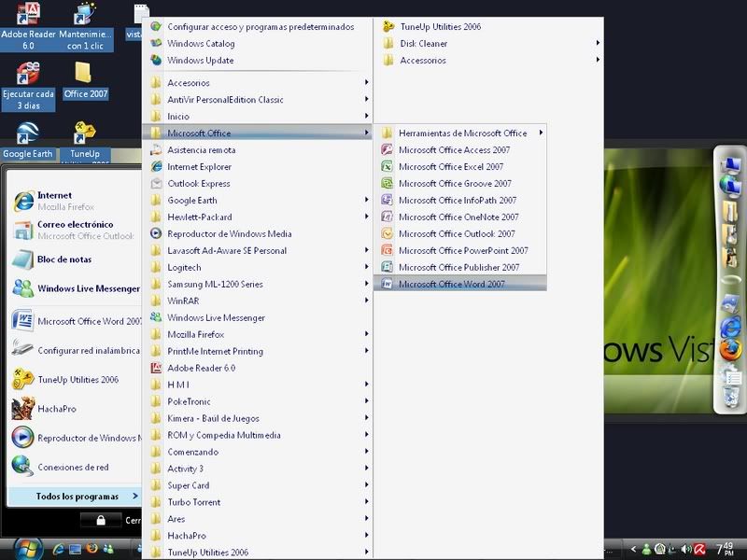Open Configurar acceso y programas predeterminados
The height and width of the screenshot is (560, 747).
pos(258,27)
